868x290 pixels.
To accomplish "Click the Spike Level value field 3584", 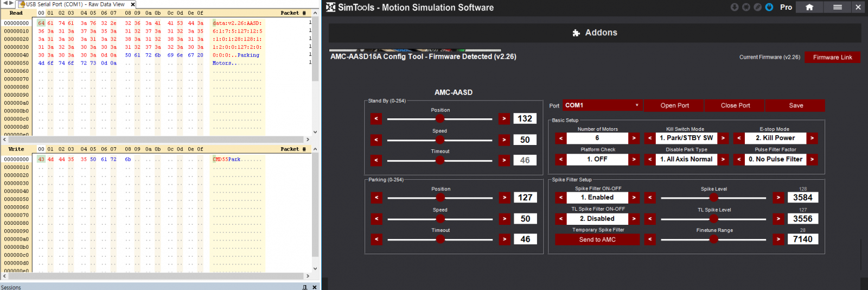I will [803, 198].
